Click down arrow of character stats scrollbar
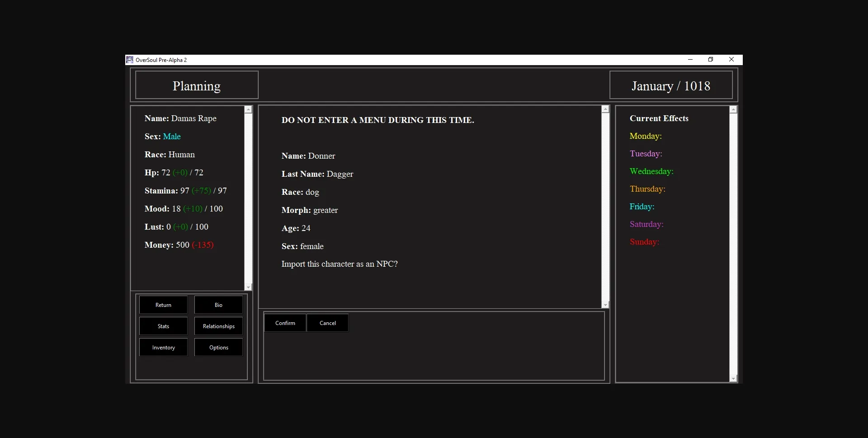Image resolution: width=868 pixels, height=438 pixels. click(x=248, y=287)
